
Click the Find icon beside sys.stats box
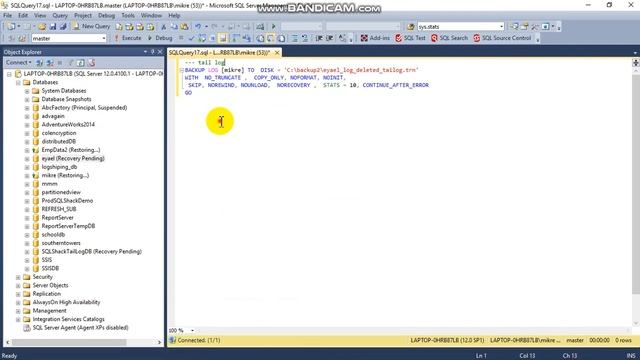coord(411,27)
